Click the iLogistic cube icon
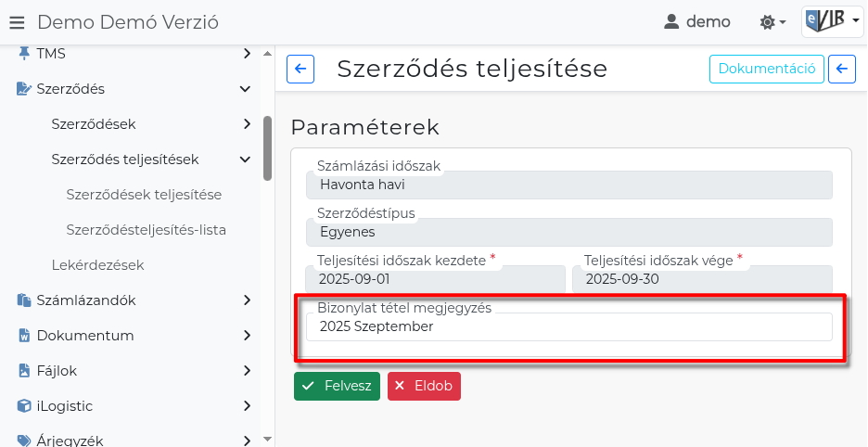 pos(24,405)
